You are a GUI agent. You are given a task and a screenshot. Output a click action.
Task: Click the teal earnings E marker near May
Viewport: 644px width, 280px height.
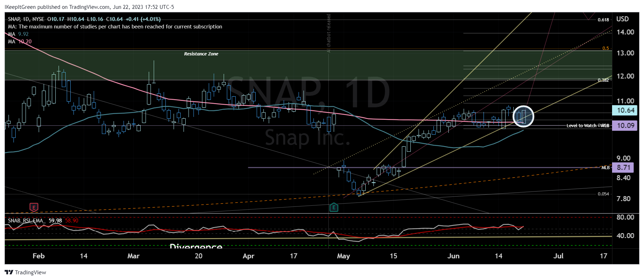point(334,207)
